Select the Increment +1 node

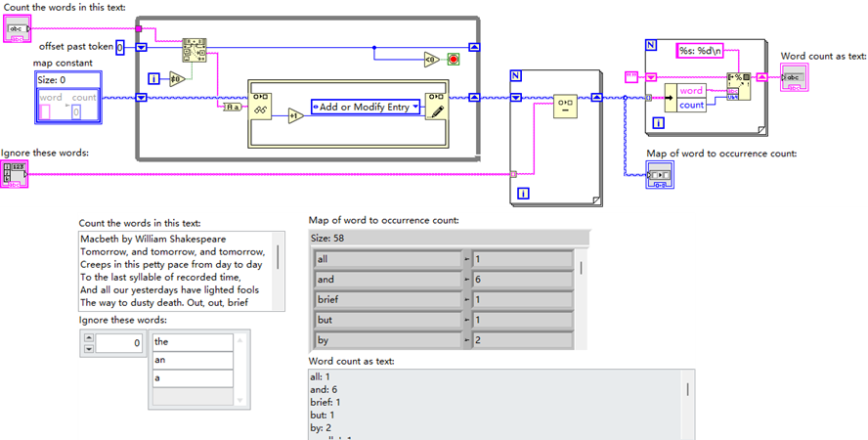point(296,116)
